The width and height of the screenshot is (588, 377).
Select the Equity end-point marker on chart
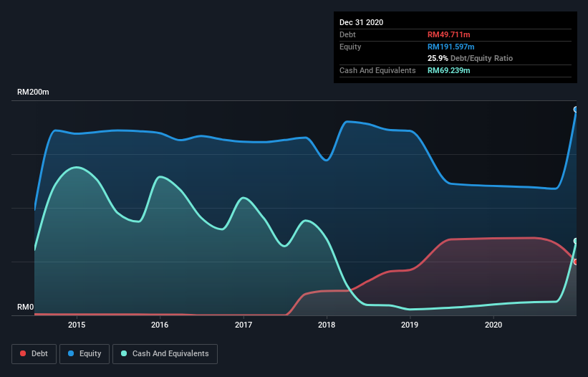click(576, 110)
